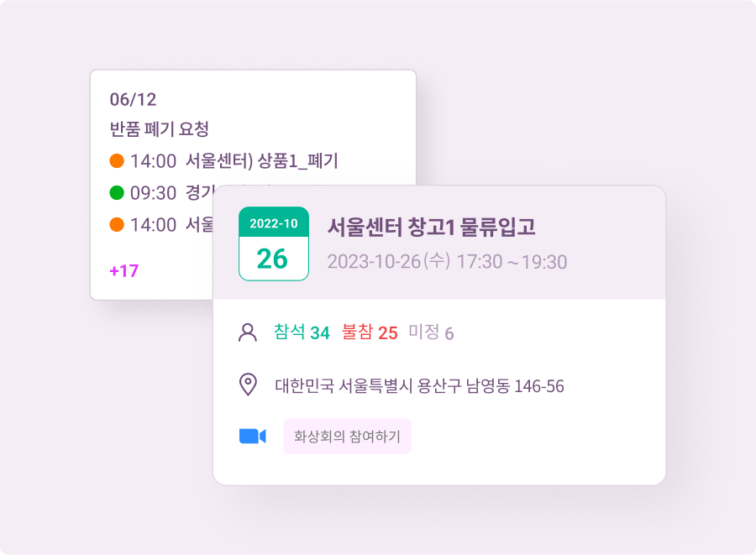The height and width of the screenshot is (555, 756).
Task: Click the 2023-10-26(수) 17:30 ~ 19:30 schedule time
Action: (x=447, y=261)
